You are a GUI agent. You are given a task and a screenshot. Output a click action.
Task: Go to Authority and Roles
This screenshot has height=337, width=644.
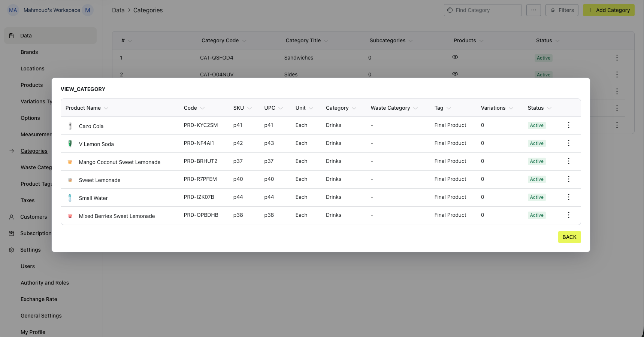click(45, 283)
